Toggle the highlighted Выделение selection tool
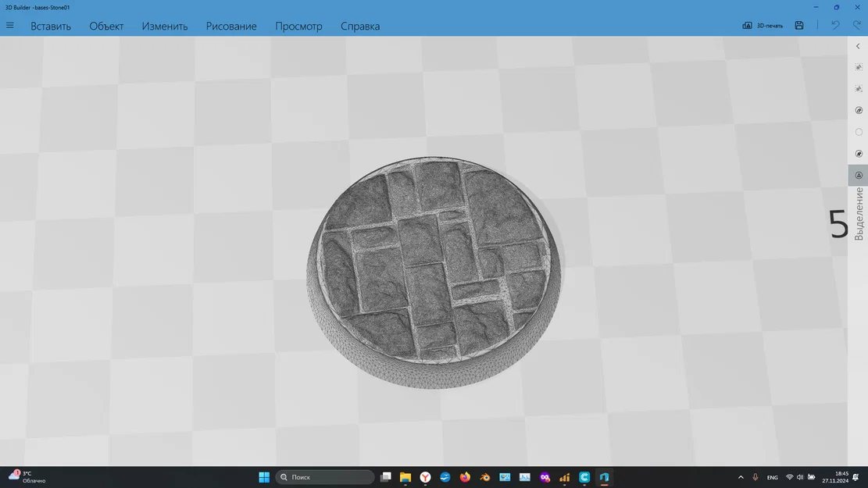868x488 pixels. pos(858,175)
